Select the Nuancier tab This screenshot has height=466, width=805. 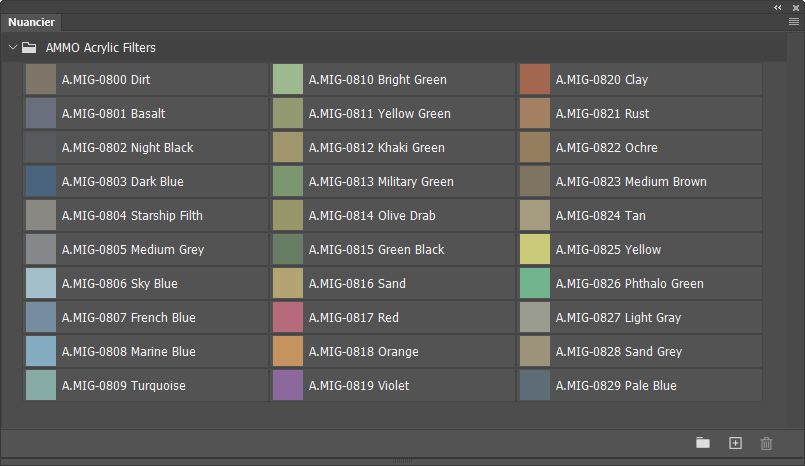click(x=31, y=22)
